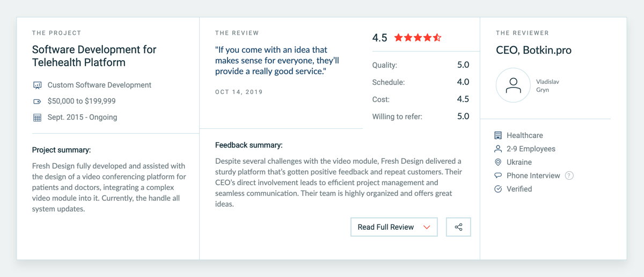This screenshot has width=644, height=277.
Task: Expand the Read Full Review chevron
Action: [x=427, y=227]
